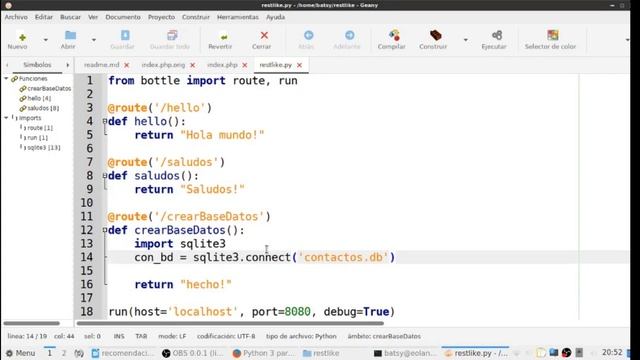The height and width of the screenshot is (360, 640).
Task: Expand the toolbar overflow arrow
Action: (x=627, y=40)
